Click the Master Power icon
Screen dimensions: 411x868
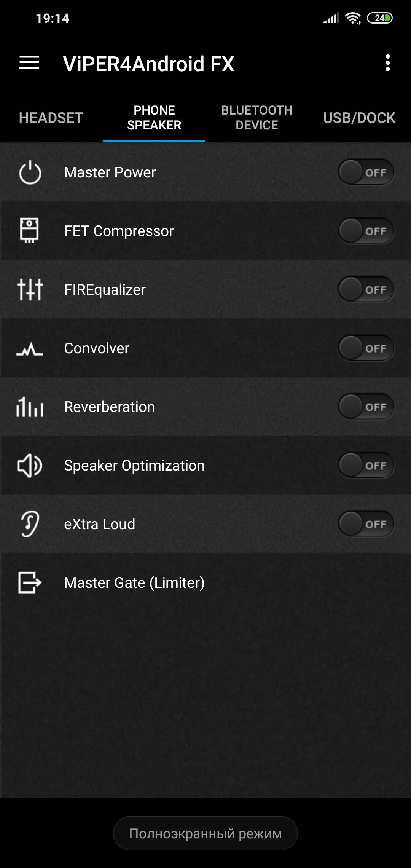click(x=30, y=172)
